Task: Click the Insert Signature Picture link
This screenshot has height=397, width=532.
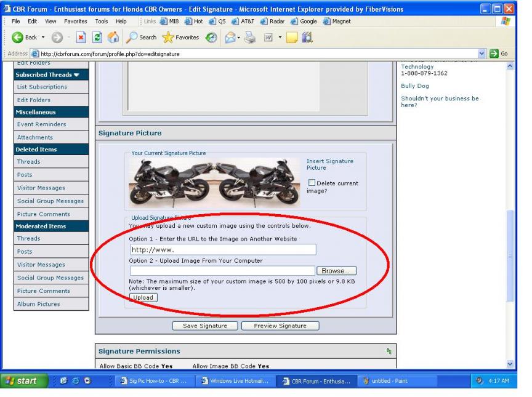Action: (x=330, y=164)
